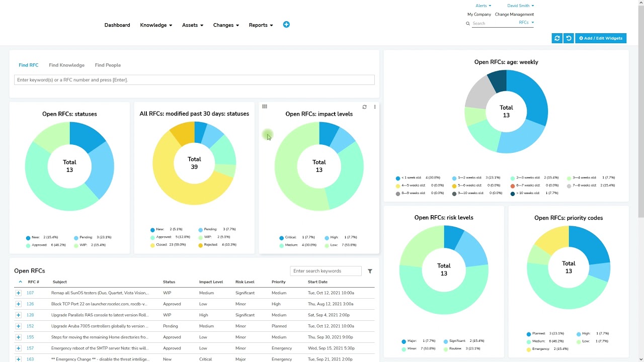This screenshot has width=644, height=362.
Task: Sort by Priority column header
Action: (x=279, y=282)
